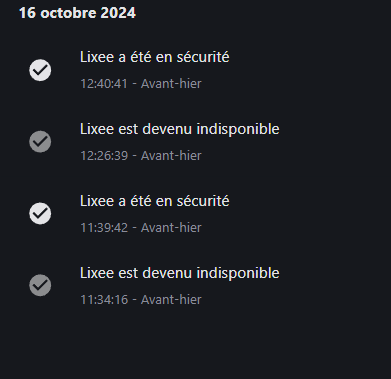
Task: Click the 12:40:41 time label
Action: tap(104, 84)
